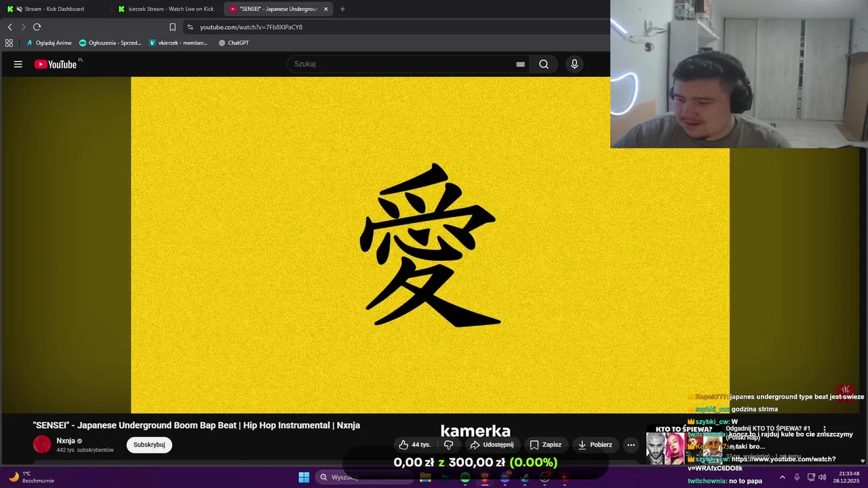Open a new browser tab
This screenshot has height=488, width=868.
click(x=342, y=9)
